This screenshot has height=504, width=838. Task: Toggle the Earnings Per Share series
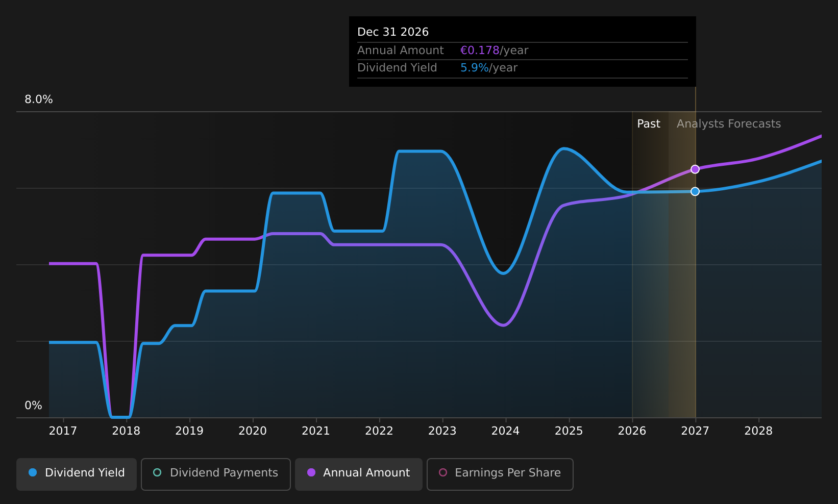click(x=500, y=474)
